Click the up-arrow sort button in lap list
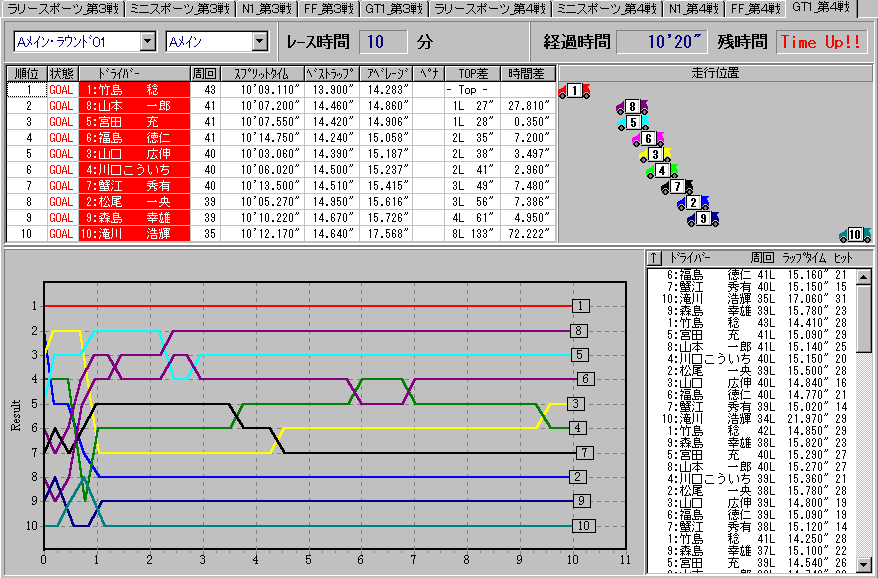The height and width of the screenshot is (578, 878). 655,257
